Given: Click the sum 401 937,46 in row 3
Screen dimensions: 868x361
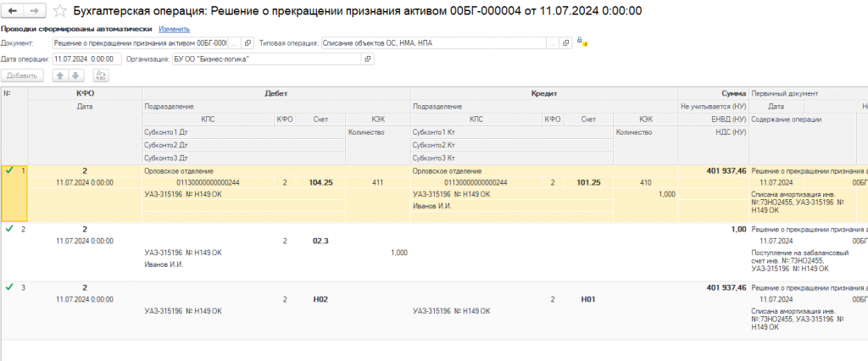Looking at the screenshot, I should pos(726,287).
